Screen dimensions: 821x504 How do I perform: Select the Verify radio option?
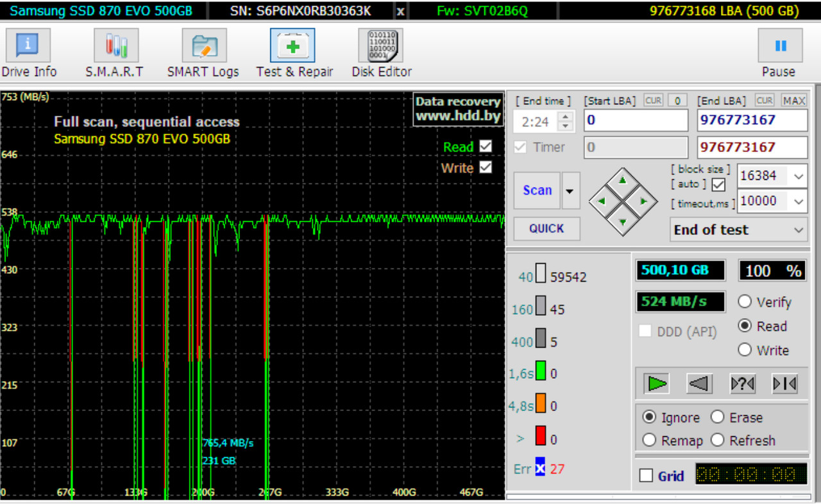(745, 302)
